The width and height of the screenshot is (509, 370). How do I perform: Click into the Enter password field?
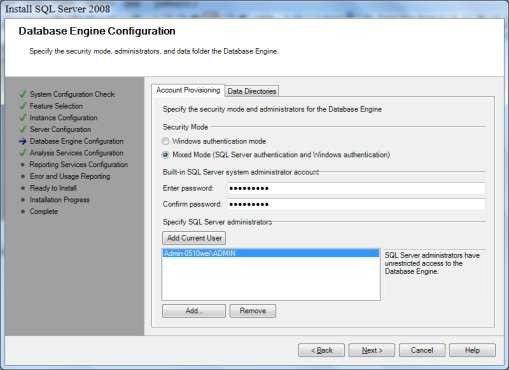tap(356, 188)
